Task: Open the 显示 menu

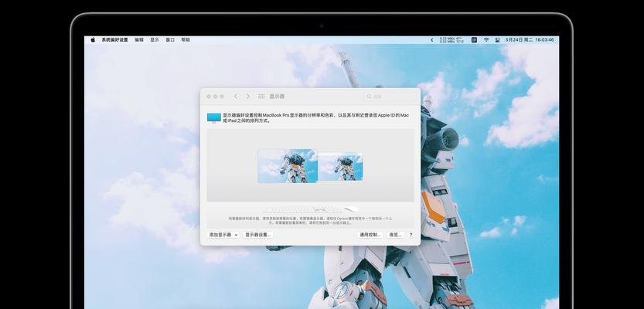Action: [x=155, y=40]
